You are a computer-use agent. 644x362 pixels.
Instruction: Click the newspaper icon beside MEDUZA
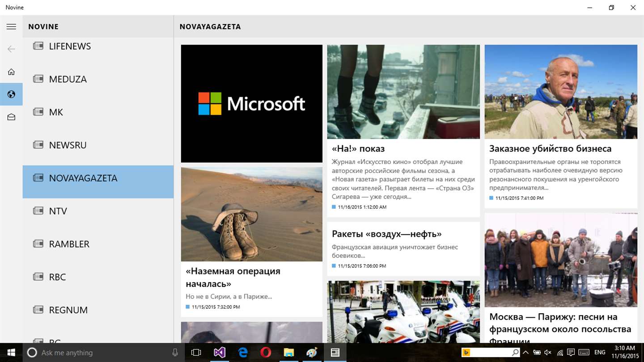[38, 79]
